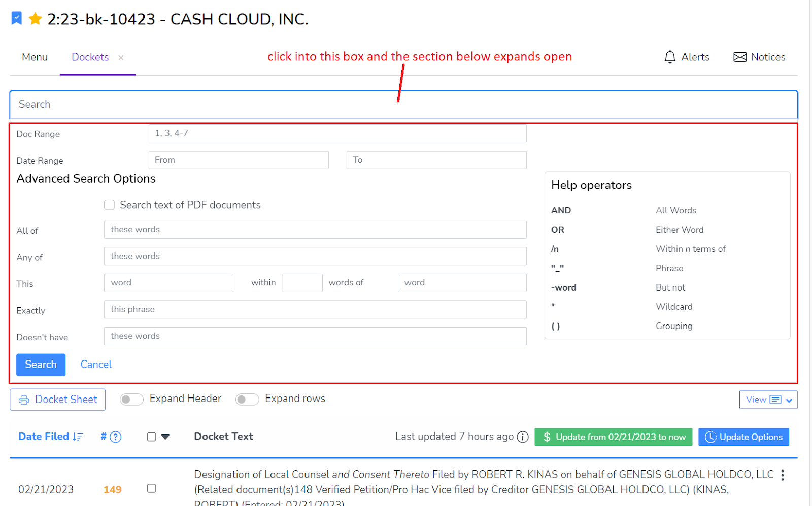Click the second word field after words of
Image resolution: width=812 pixels, height=506 pixels.
click(462, 283)
